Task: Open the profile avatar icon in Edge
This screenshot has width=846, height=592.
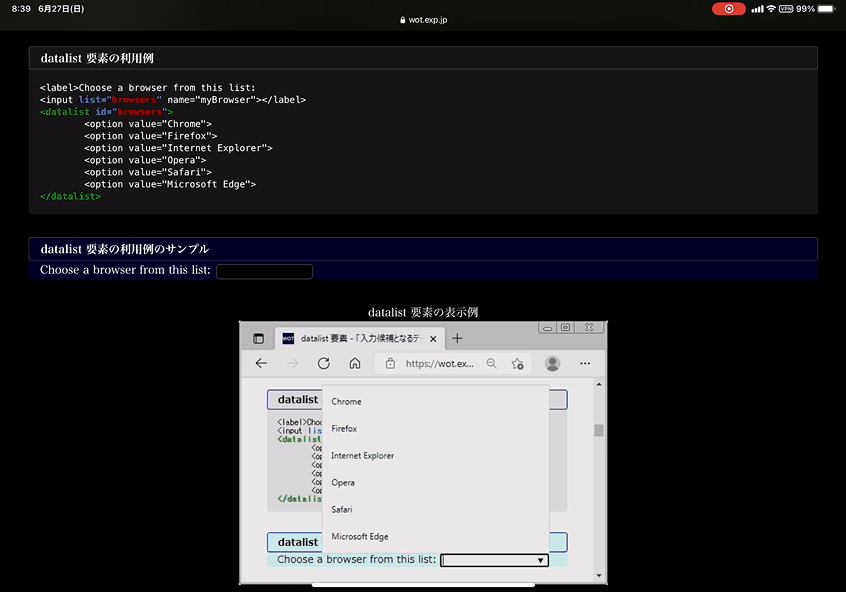Action: click(x=552, y=363)
